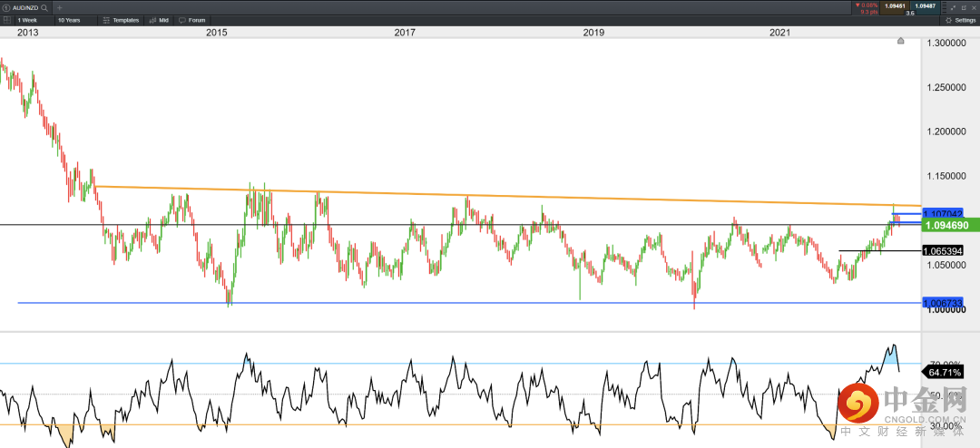Click the buy price 1.09487
Screen dimensions: 980x448
pos(925,6)
